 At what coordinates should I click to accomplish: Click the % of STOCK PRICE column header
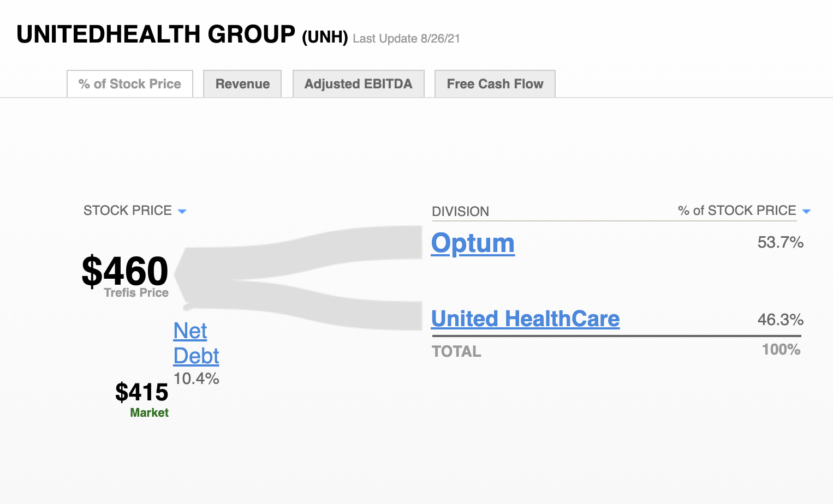coord(737,211)
